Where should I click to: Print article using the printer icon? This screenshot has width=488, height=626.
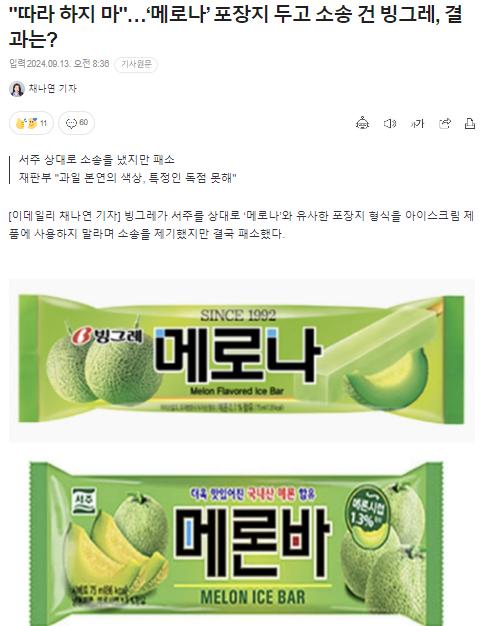(x=470, y=123)
